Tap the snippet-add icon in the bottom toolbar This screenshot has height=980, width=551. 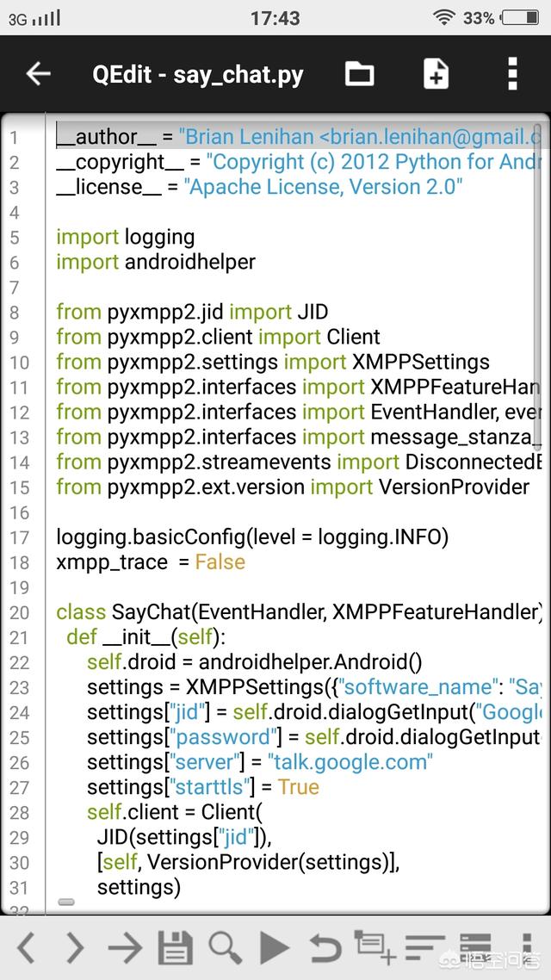[x=375, y=947]
